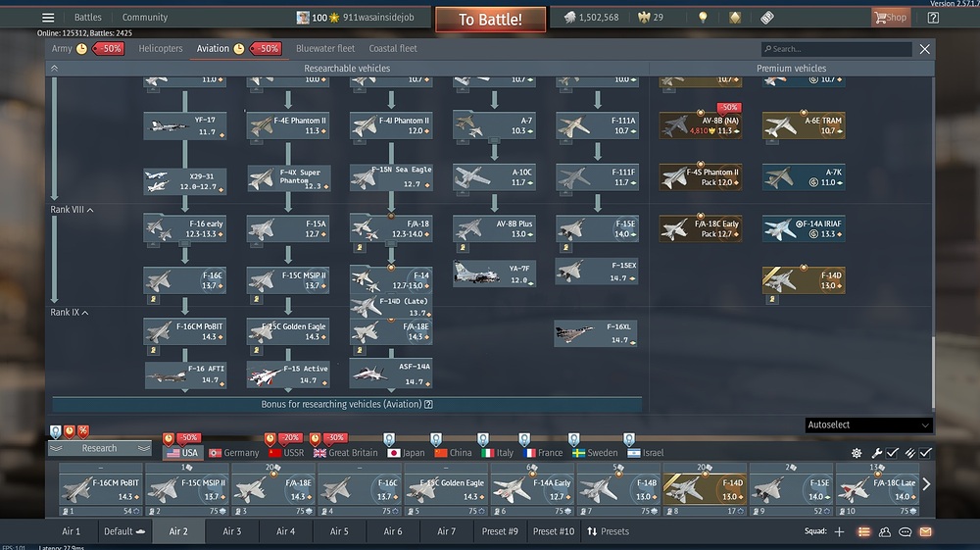The image size is (980, 550).
Task: Show more crew slots with right arrow
Action: pos(926,483)
